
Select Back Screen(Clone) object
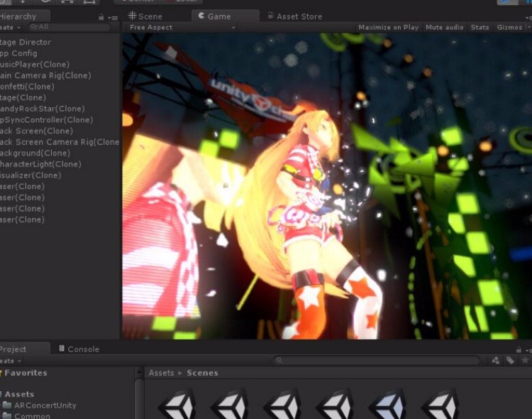[37, 131]
